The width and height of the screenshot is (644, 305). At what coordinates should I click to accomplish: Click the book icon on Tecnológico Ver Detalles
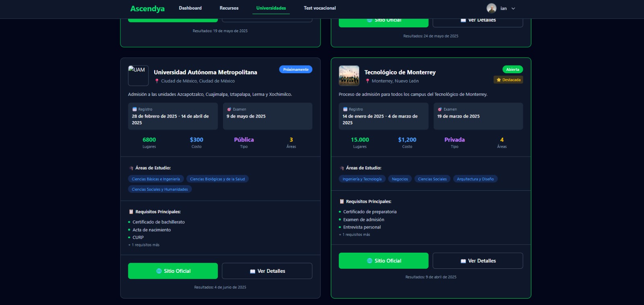click(x=463, y=261)
